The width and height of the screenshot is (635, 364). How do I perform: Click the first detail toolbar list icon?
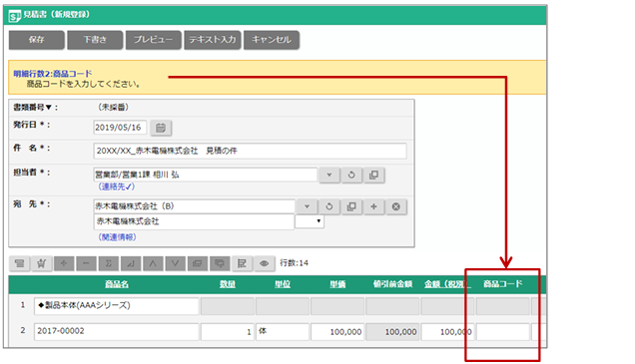[19, 263]
